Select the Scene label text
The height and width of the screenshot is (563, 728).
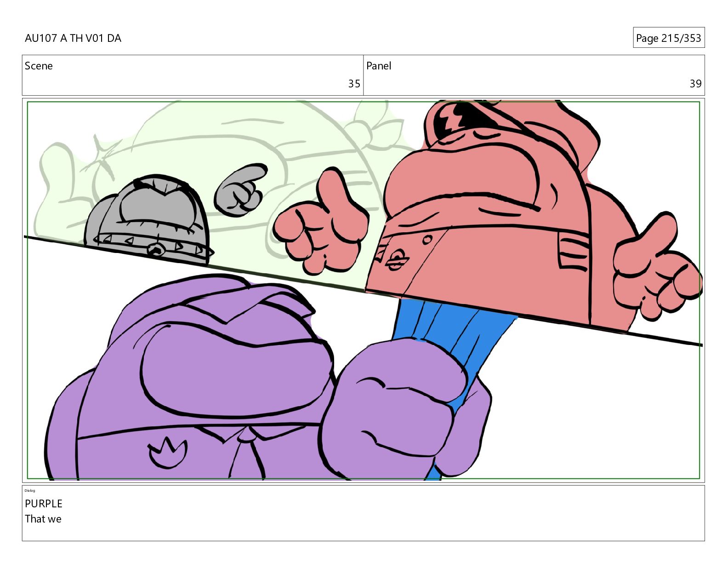coord(39,66)
